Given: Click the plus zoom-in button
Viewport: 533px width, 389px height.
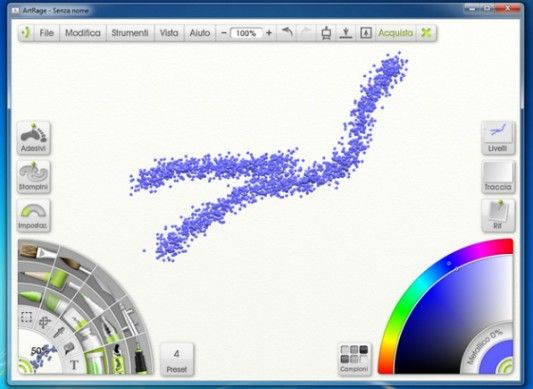Looking at the screenshot, I should tap(269, 33).
